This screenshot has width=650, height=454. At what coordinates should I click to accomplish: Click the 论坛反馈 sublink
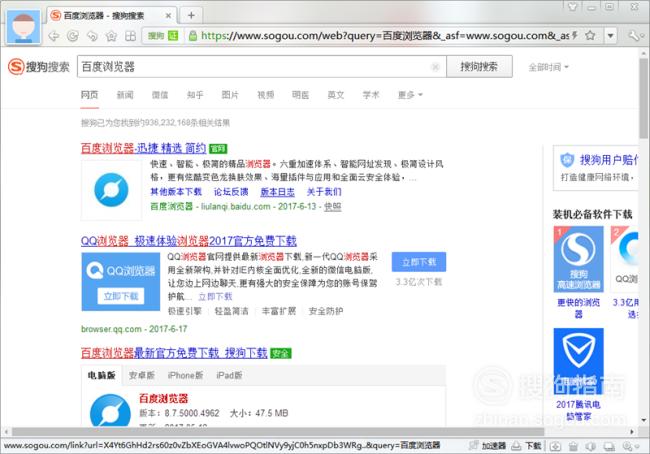click(231, 192)
